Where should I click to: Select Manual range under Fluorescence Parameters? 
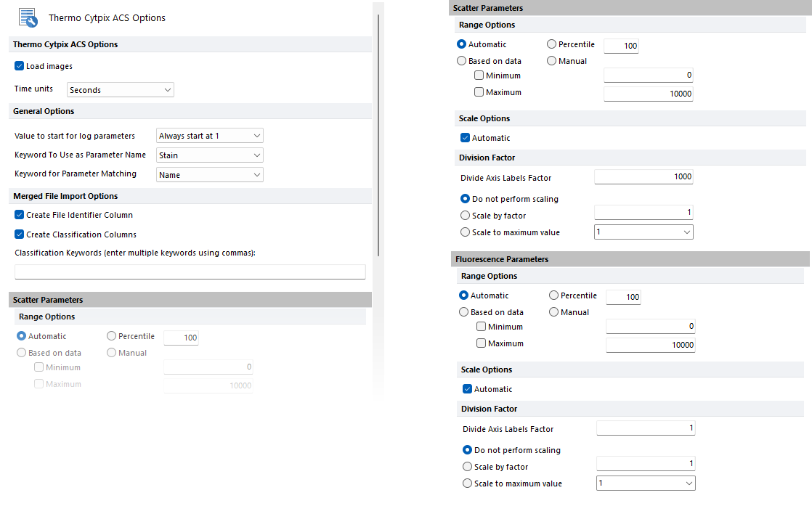coord(553,312)
